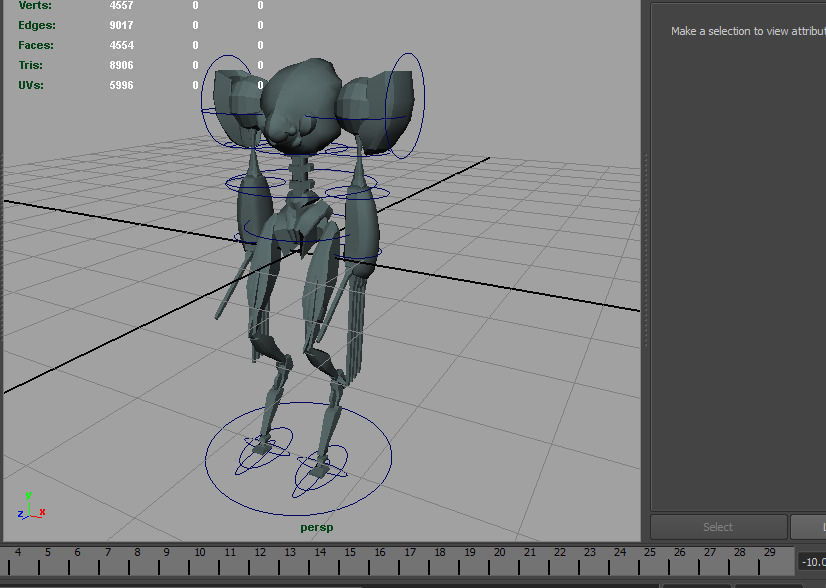Click the Tris count value 8906
The image size is (826, 588).
click(122, 65)
